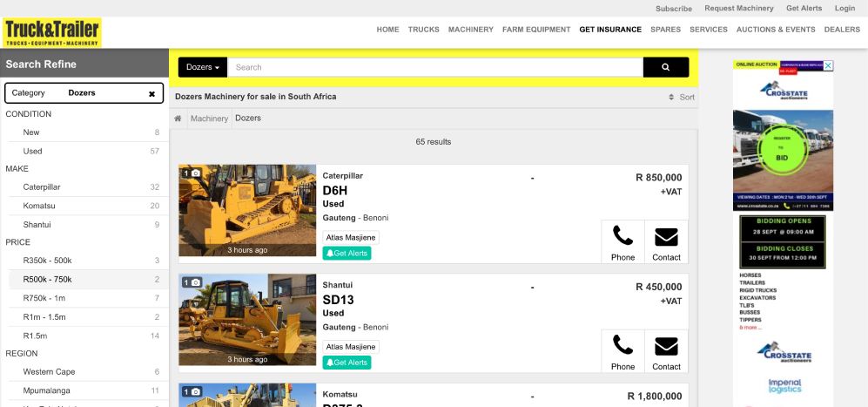Click the Request Machinery link

[739, 9]
